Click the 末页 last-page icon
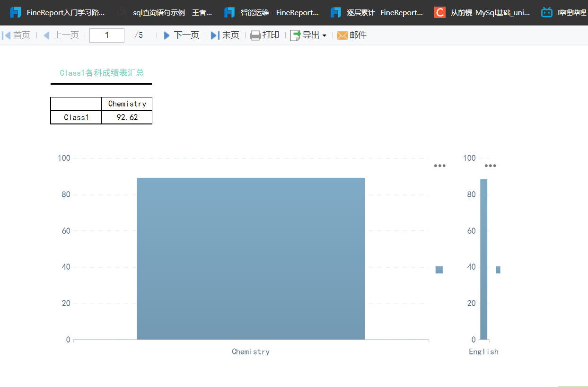This screenshot has height=387, width=588. 215,35
